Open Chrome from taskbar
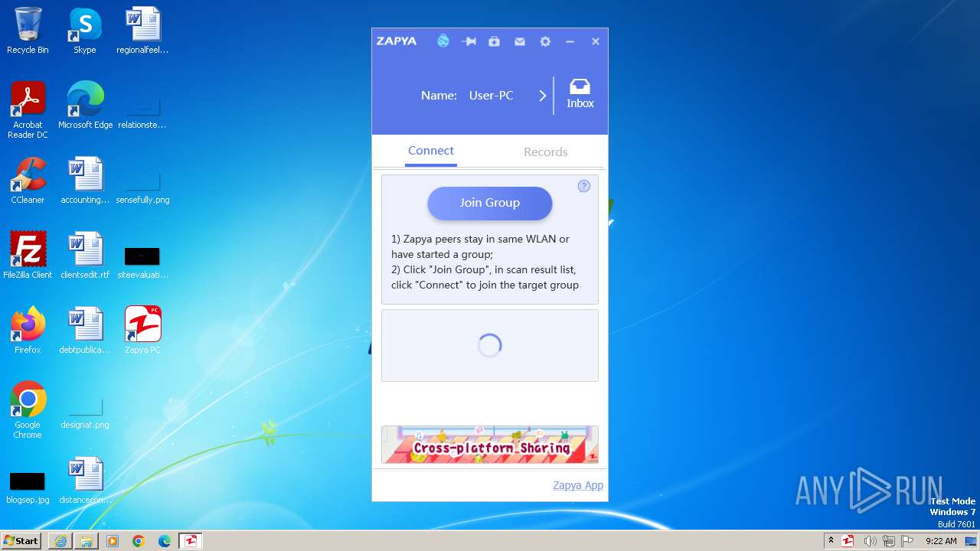The image size is (980, 551). (x=139, y=541)
